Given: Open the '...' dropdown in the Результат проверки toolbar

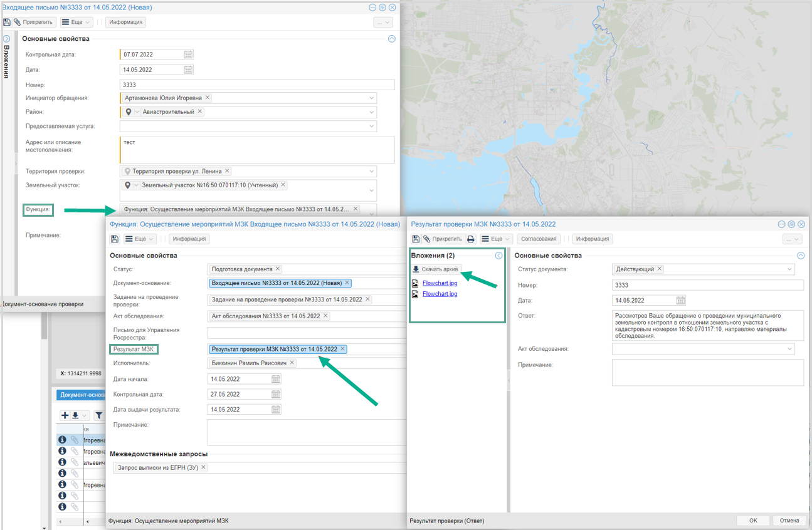Looking at the screenshot, I should pos(793,239).
